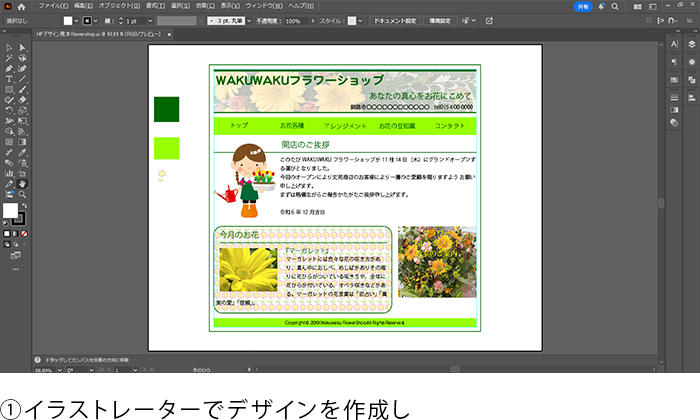Open the stroke weight dropdown
The image size is (700, 420).
[150, 21]
